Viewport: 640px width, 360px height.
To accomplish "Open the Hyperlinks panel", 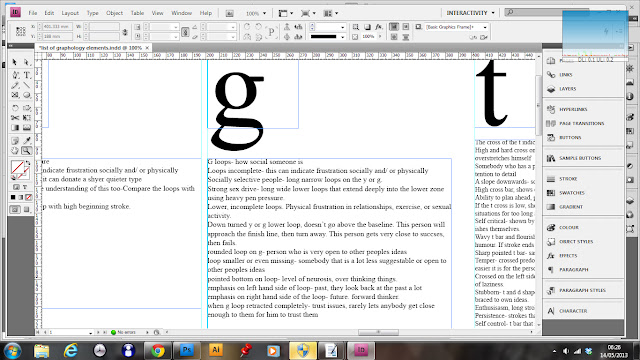I will click(x=573, y=109).
